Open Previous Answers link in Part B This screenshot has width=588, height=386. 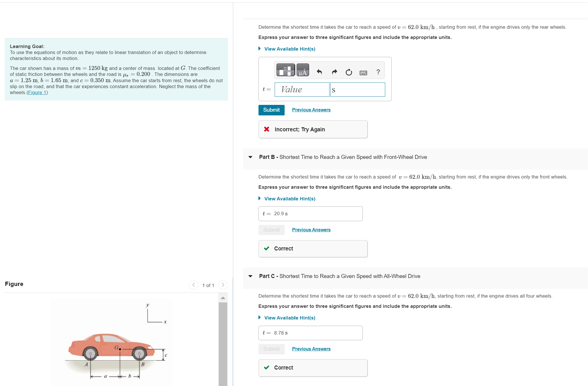click(x=311, y=230)
